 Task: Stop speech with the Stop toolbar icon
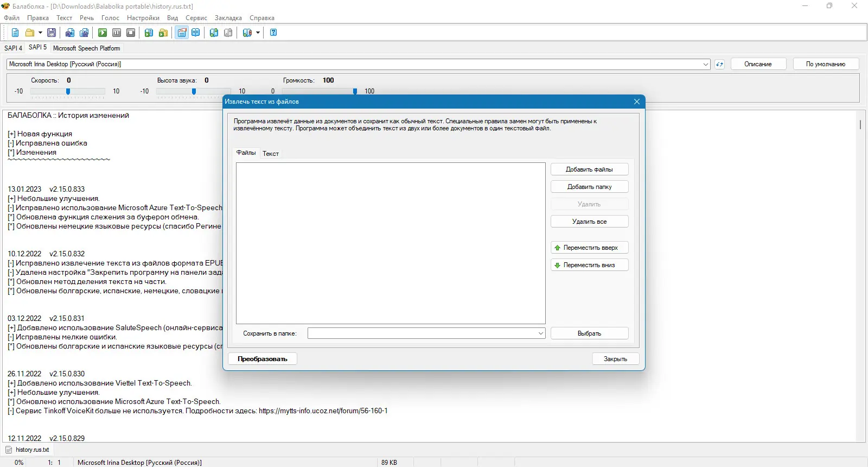(131, 33)
